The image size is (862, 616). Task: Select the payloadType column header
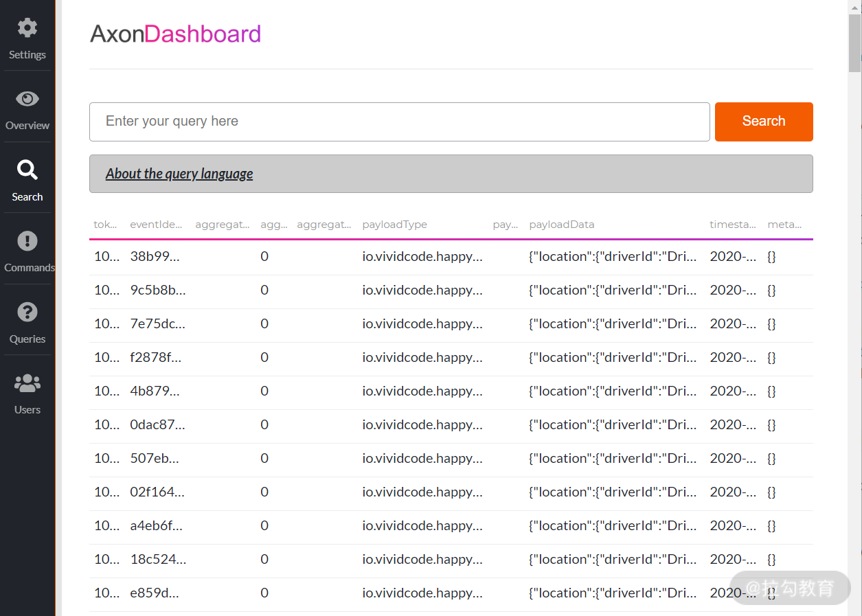(x=395, y=225)
